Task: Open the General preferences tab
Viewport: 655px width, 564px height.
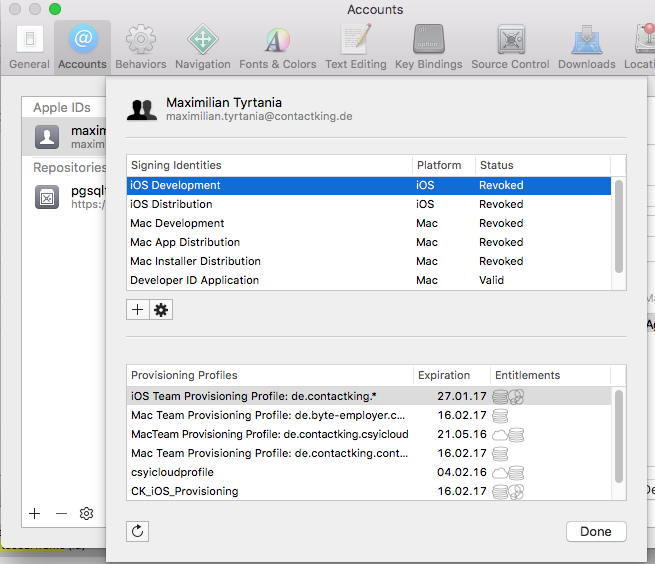Action: 29,48
